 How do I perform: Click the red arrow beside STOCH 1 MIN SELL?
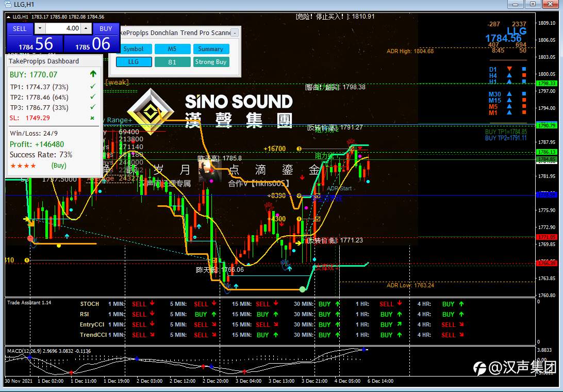[152, 304]
